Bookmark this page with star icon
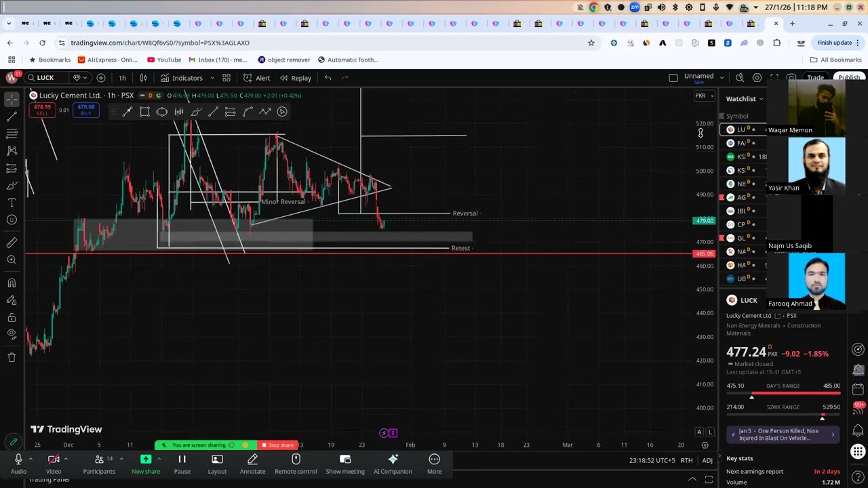868x488 pixels. tap(591, 43)
